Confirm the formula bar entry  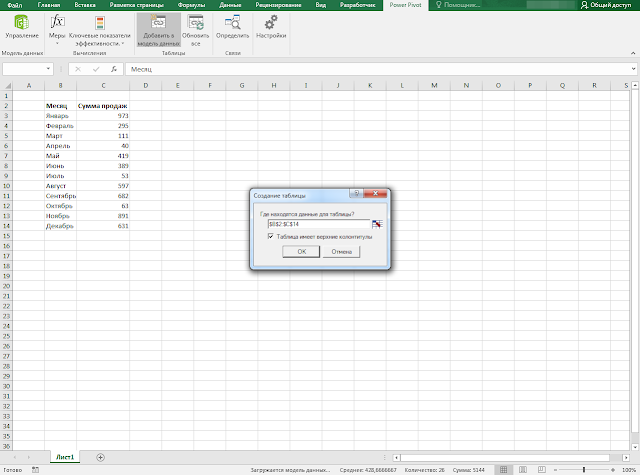pos(96,69)
